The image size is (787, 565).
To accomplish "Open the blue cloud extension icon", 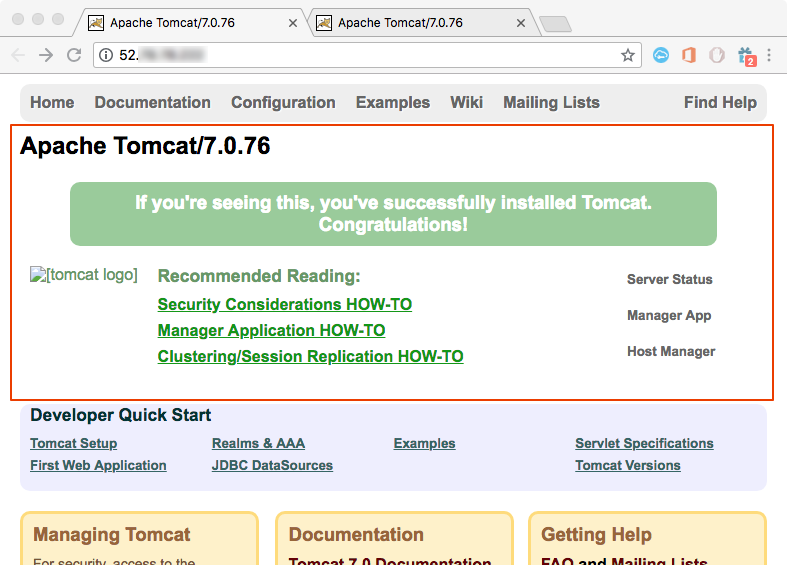I will click(x=661, y=55).
